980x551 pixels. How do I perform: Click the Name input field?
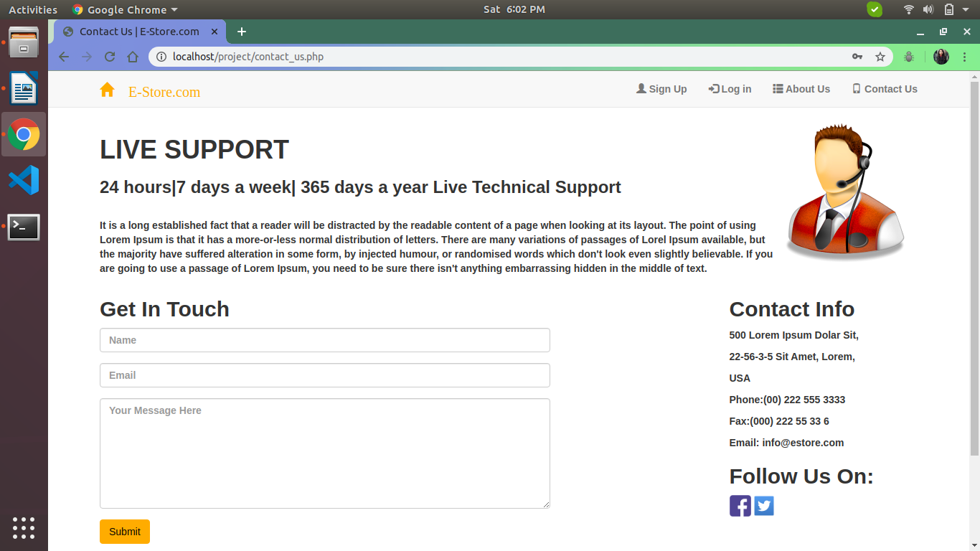click(x=324, y=339)
